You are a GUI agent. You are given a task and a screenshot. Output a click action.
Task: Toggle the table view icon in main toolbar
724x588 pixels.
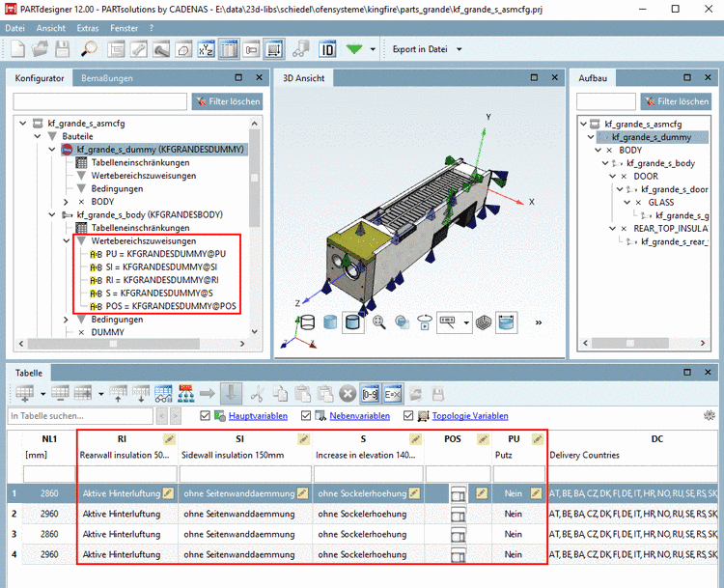point(229,49)
